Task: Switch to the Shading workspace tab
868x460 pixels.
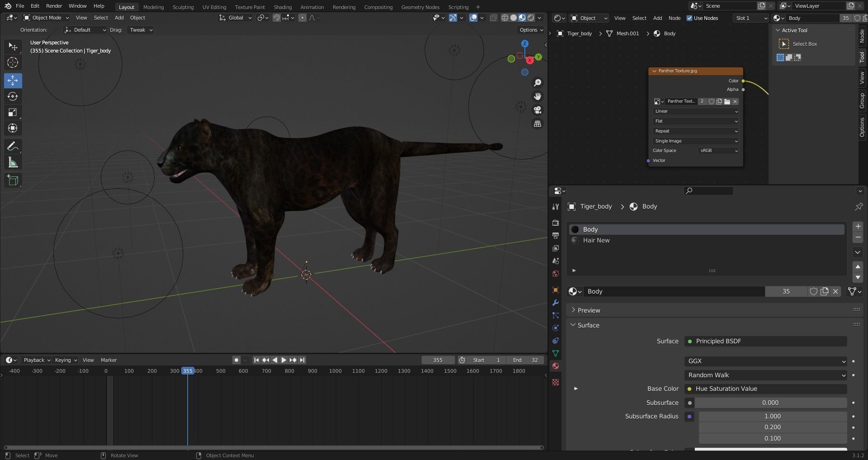Action: [283, 7]
